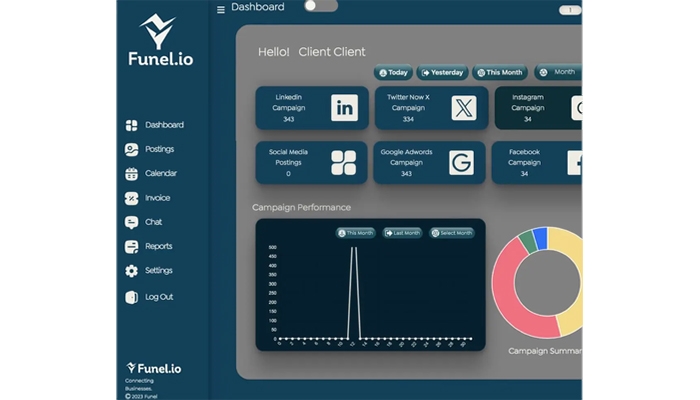Viewport: 700px width, 400px height.
Task: Open Select Month in performance chart
Action: point(452,233)
